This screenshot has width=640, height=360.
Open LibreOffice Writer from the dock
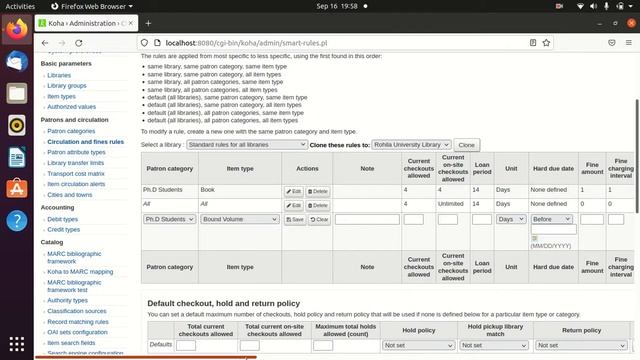pos(17,157)
